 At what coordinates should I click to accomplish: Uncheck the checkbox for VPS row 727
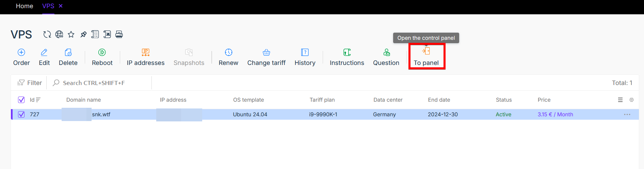coord(21,114)
